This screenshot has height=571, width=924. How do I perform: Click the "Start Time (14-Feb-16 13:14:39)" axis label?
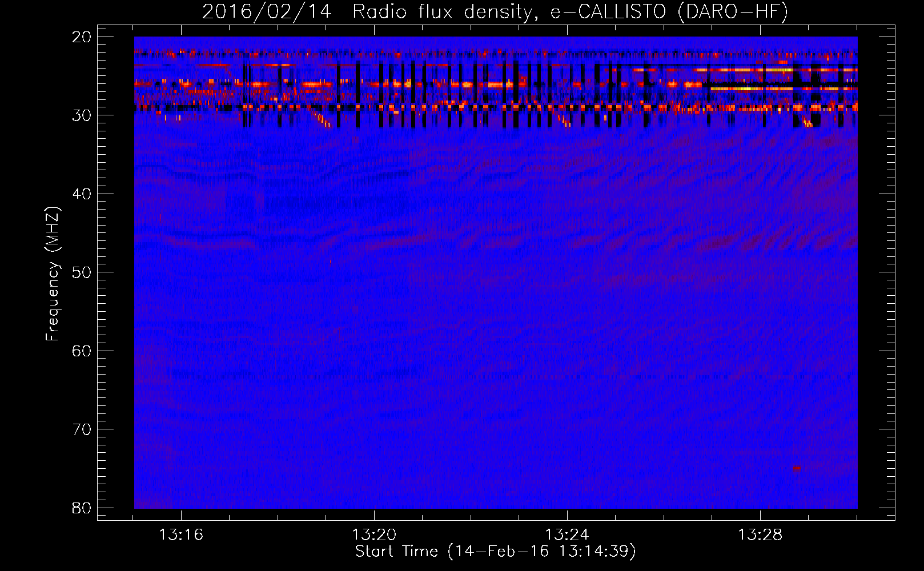495,552
